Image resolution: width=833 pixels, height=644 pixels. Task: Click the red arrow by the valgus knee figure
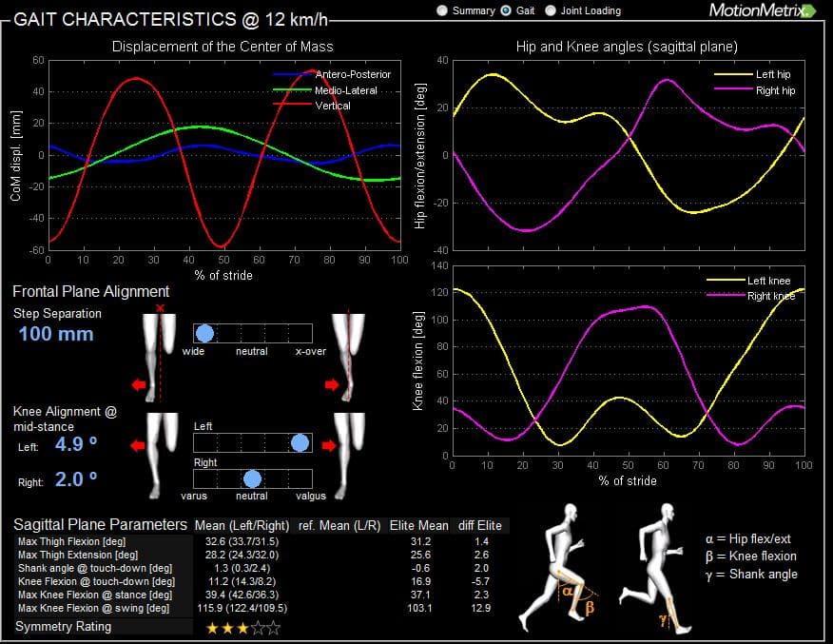coord(329,445)
